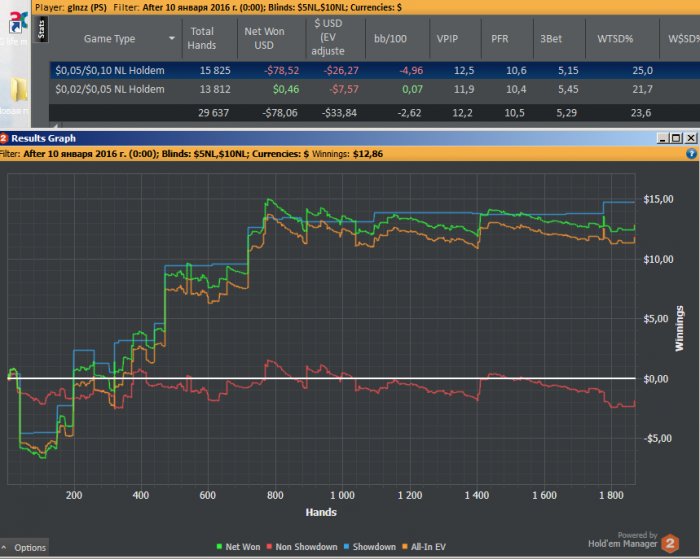This screenshot has width=700, height=559.
Task: Click the help question mark icon
Action: pyautogui.click(x=691, y=154)
